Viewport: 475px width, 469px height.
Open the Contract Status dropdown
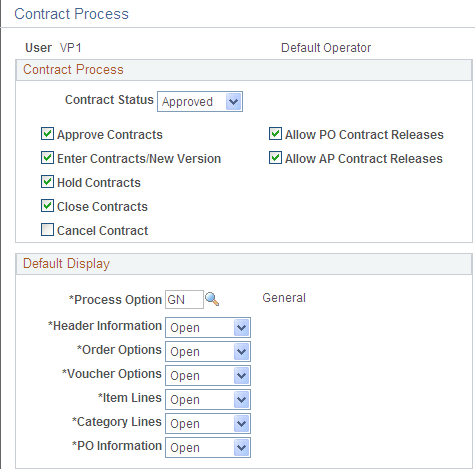tap(200, 102)
